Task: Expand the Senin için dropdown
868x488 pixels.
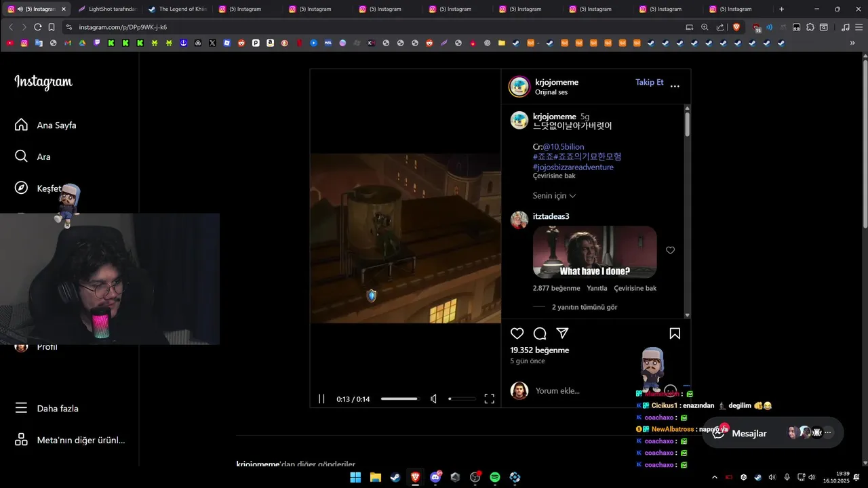Action: pos(554,196)
